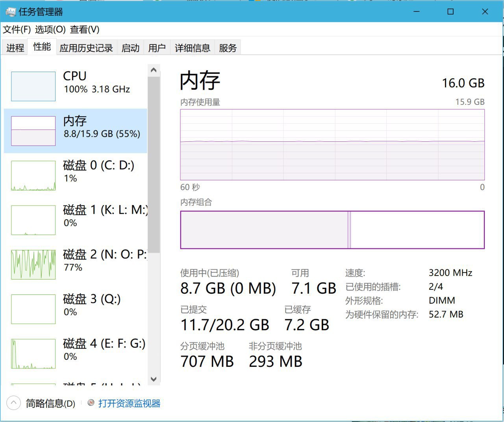Open 磁盘 1 (K: L: M:) graph thumbnail
The image size is (504, 422).
coord(33,220)
